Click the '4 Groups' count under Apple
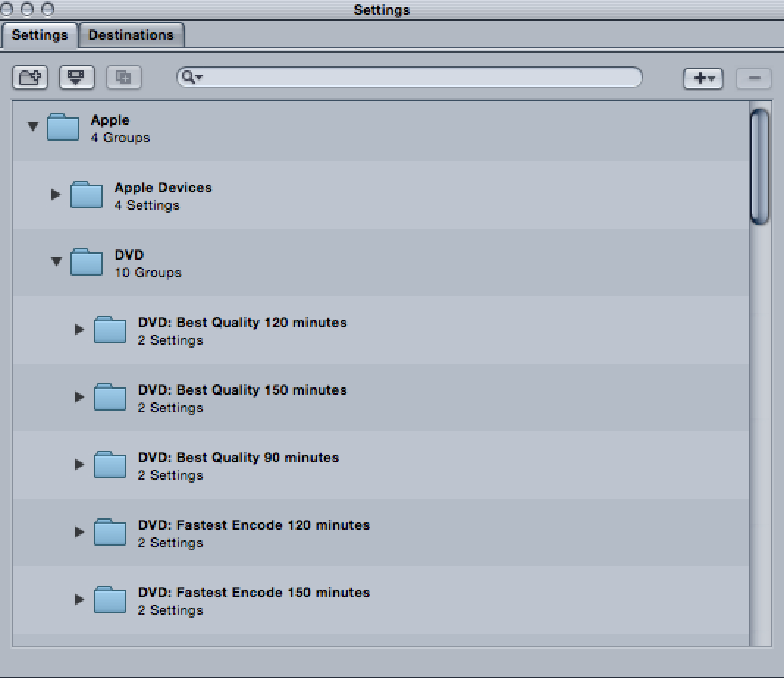This screenshot has height=678, width=784. [120, 138]
